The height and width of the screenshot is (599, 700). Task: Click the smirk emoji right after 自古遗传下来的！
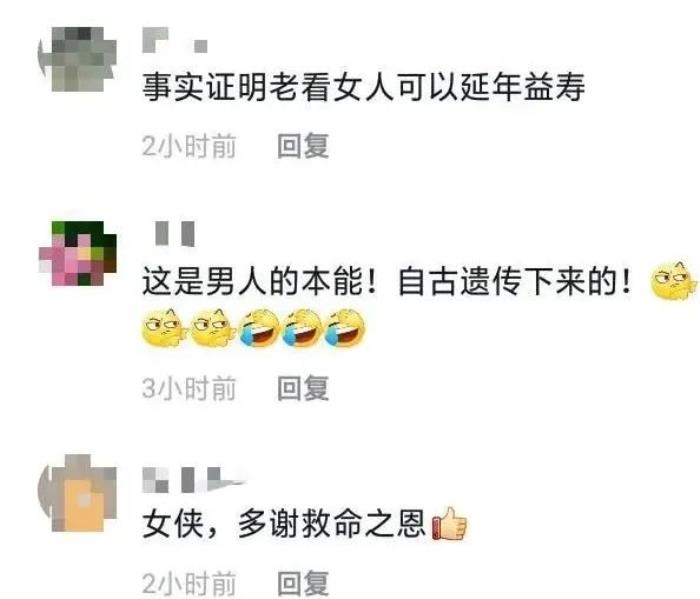pos(673,281)
